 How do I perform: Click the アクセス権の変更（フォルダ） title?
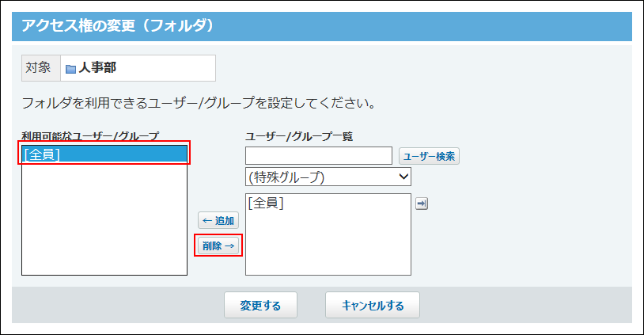tap(118, 26)
